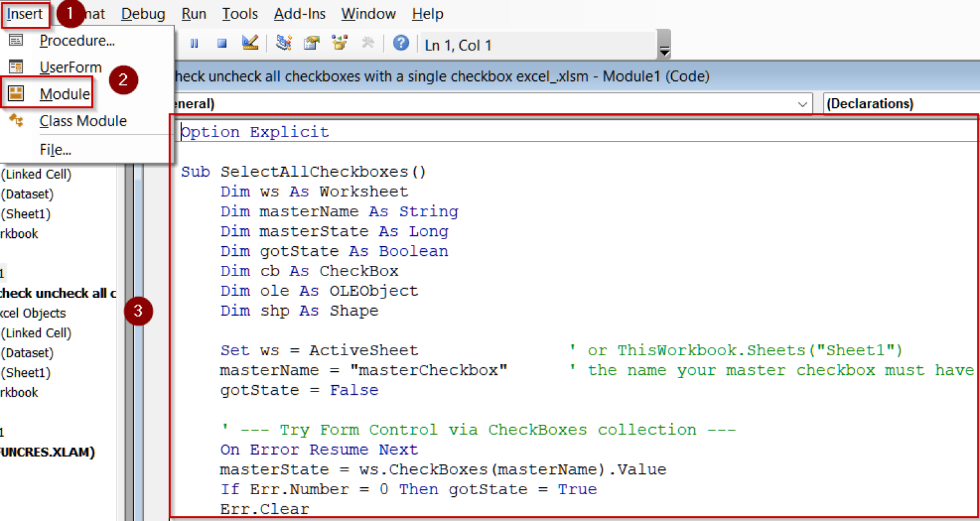Click the Option Explicit line in code
The image size is (980, 521).
[255, 132]
